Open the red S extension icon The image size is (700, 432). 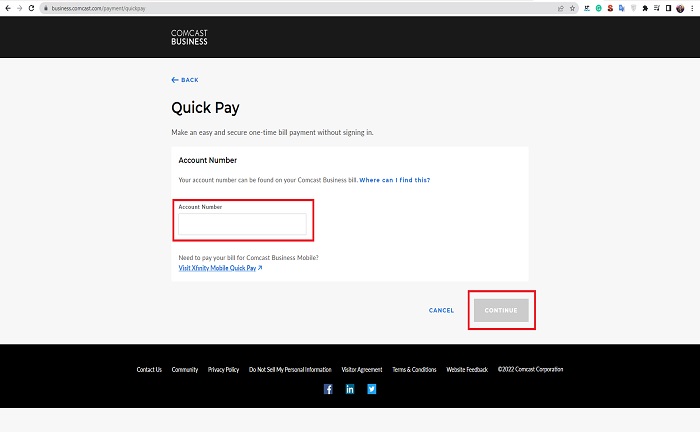coord(610,8)
